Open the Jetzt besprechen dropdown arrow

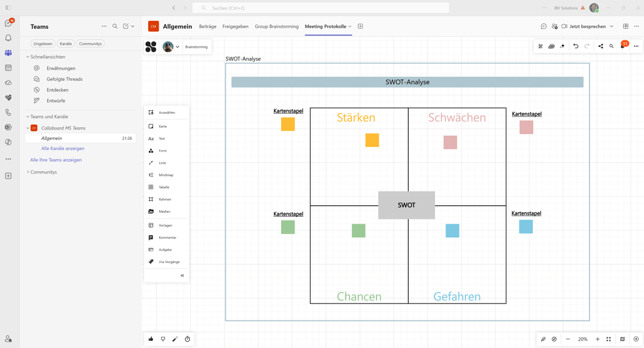(x=611, y=26)
